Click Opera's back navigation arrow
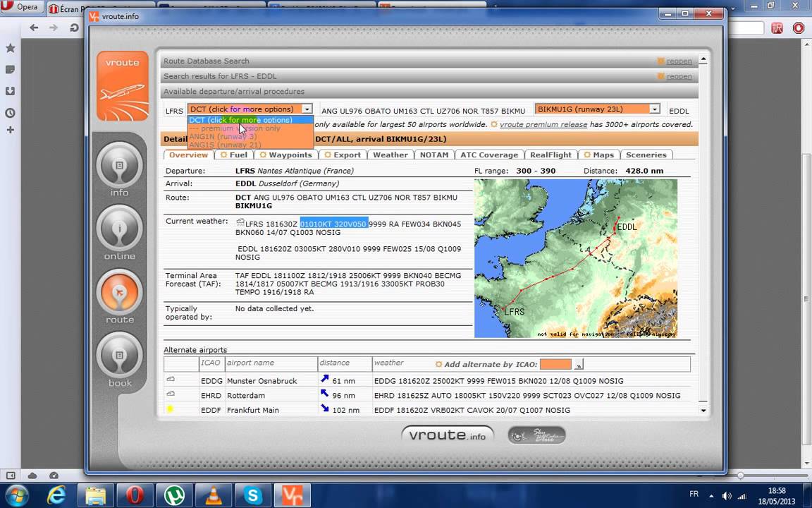This screenshot has width=812, height=508. tap(34, 28)
